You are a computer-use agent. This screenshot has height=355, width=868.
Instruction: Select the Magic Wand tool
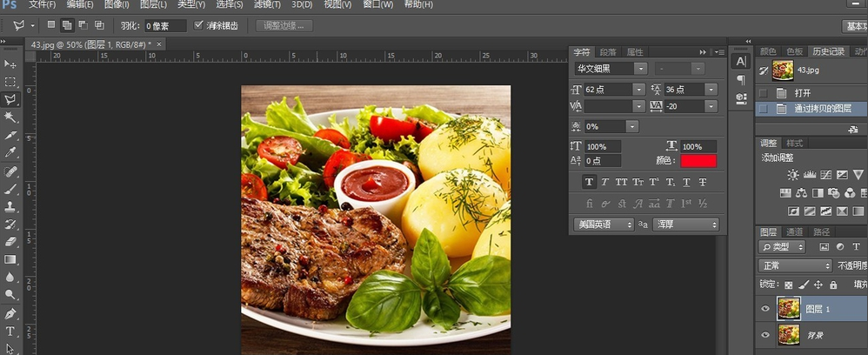click(x=10, y=117)
